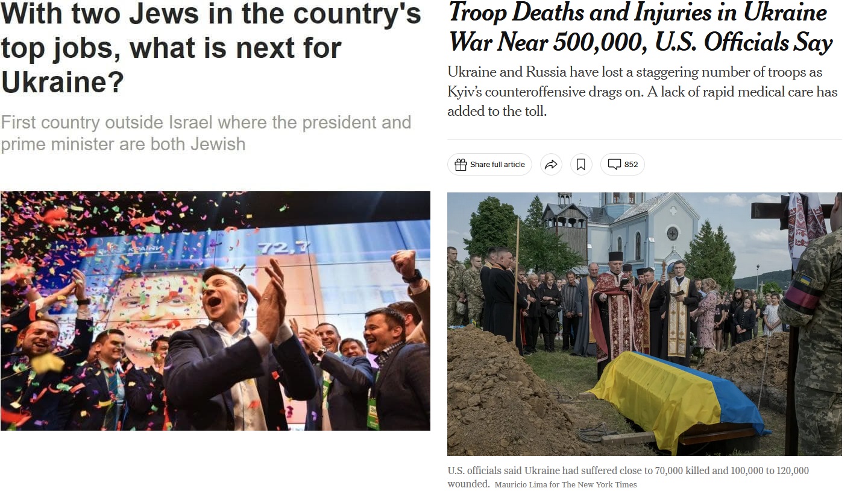Click the curved share arrow icon
The height and width of the screenshot is (491, 868).
pos(551,165)
